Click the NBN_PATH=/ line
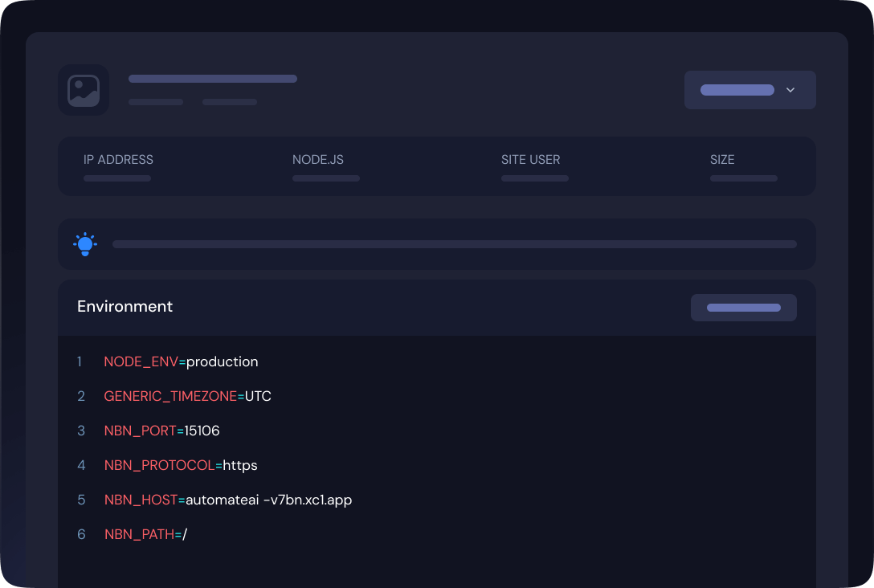This screenshot has height=588, width=874. [x=145, y=534]
